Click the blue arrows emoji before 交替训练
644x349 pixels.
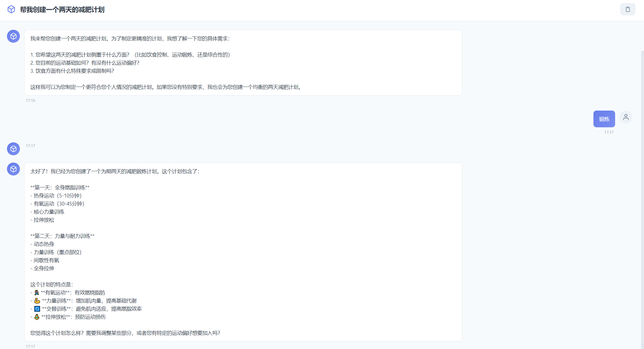coord(37,309)
